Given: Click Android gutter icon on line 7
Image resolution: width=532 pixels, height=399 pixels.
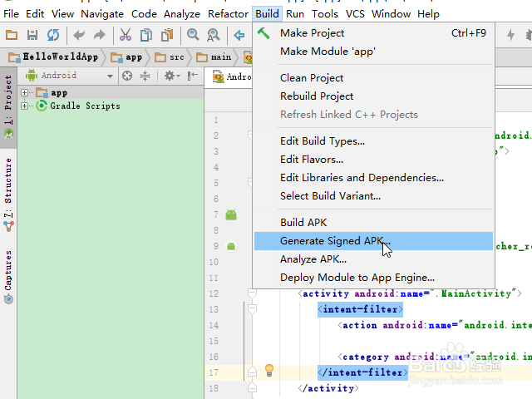Looking at the screenshot, I should [x=231, y=214].
